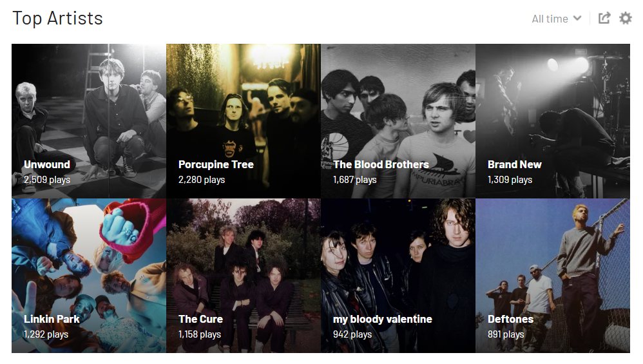View the 2,509 plays count for Unwound
This screenshot has width=643, height=364.
click(47, 180)
